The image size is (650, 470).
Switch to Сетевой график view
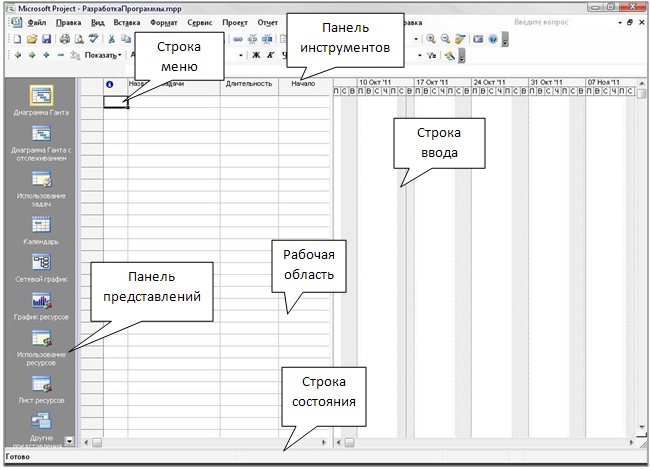point(41,268)
